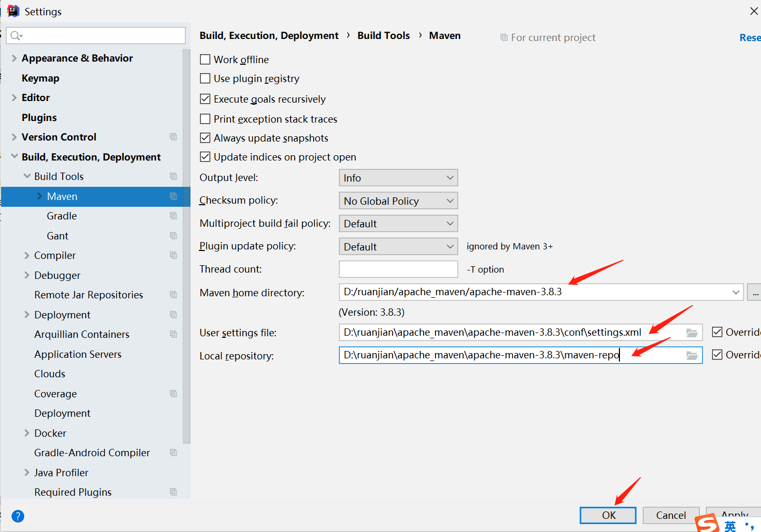761x532 pixels.
Task: Expand the Docker tree node
Action: 27,433
